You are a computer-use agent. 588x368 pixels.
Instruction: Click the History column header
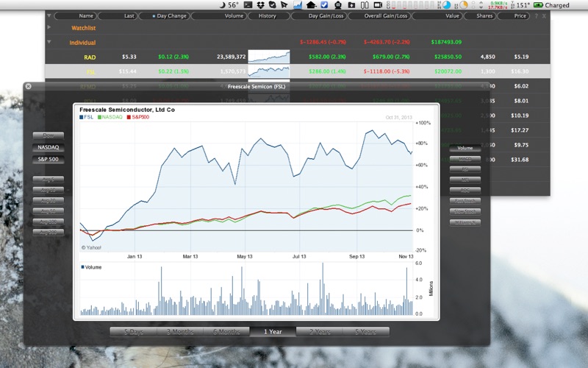point(268,15)
